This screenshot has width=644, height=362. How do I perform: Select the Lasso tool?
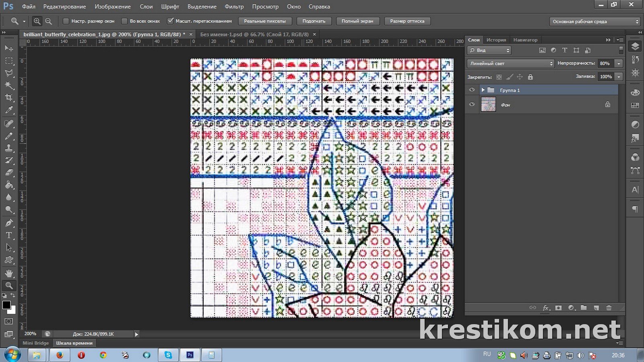pyautogui.click(x=9, y=73)
